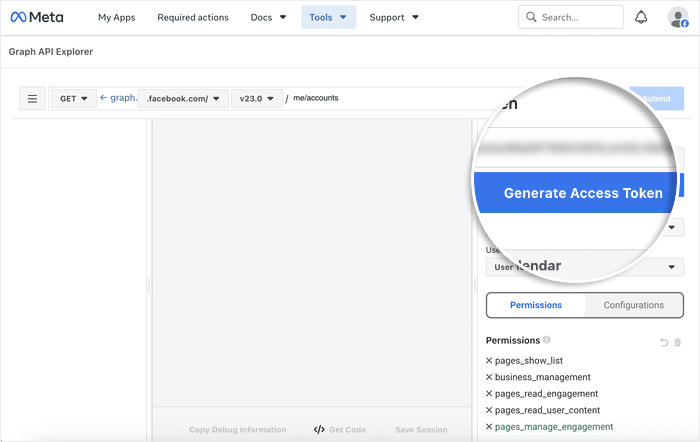
Task: Remove pages_read_engagement permission with the X
Action: (489, 393)
